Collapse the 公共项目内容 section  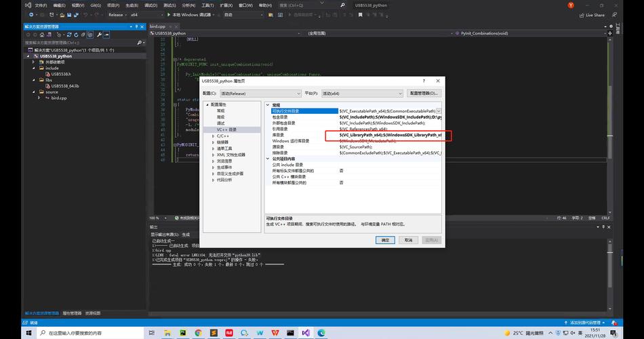coord(268,159)
